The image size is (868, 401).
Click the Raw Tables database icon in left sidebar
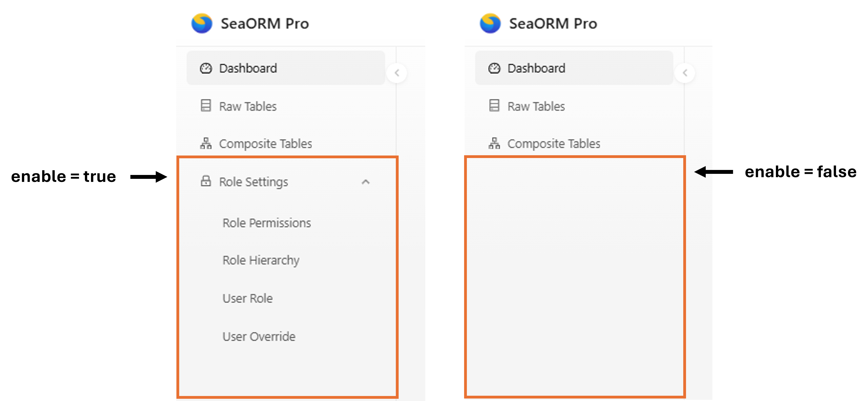[206, 106]
